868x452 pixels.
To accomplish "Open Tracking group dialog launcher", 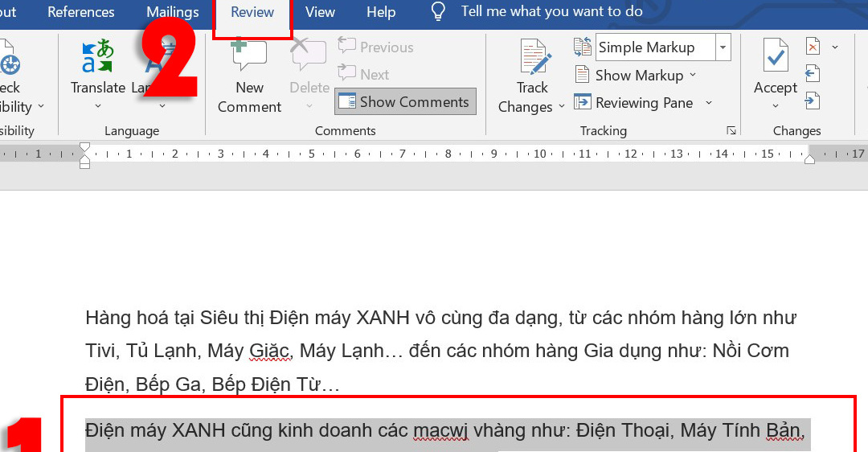I will pos(731,131).
